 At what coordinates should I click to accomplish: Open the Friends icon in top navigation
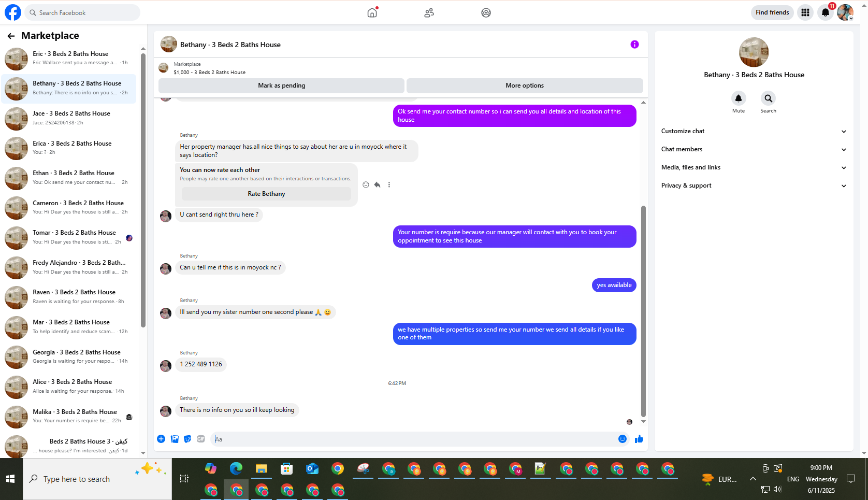(429, 13)
